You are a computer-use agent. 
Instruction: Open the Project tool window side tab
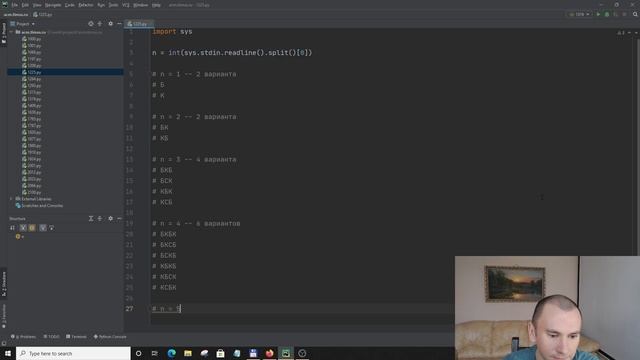click(4, 33)
